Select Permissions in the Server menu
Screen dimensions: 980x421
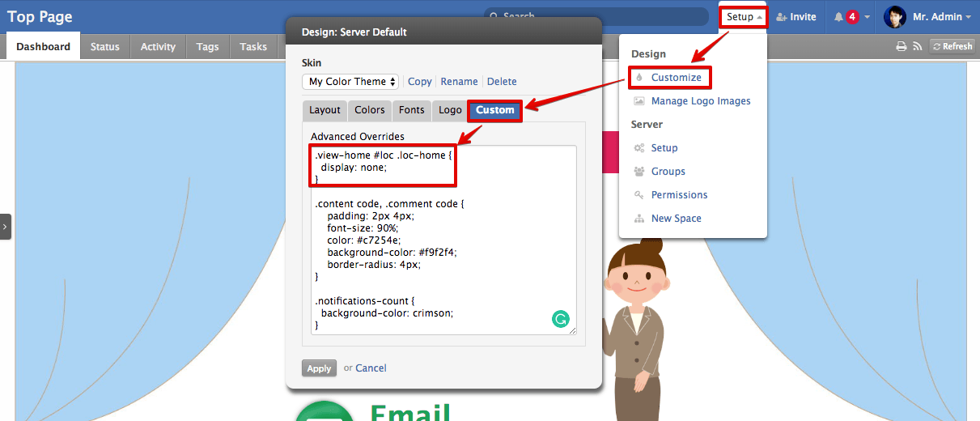click(679, 195)
